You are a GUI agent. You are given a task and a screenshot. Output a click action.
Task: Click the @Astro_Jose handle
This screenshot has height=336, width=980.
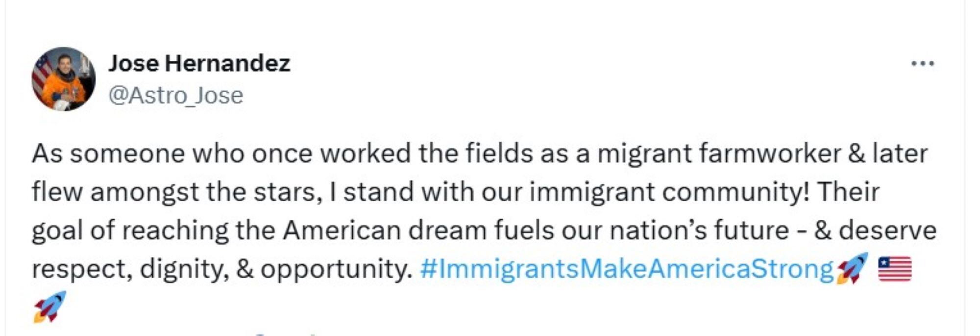175,95
